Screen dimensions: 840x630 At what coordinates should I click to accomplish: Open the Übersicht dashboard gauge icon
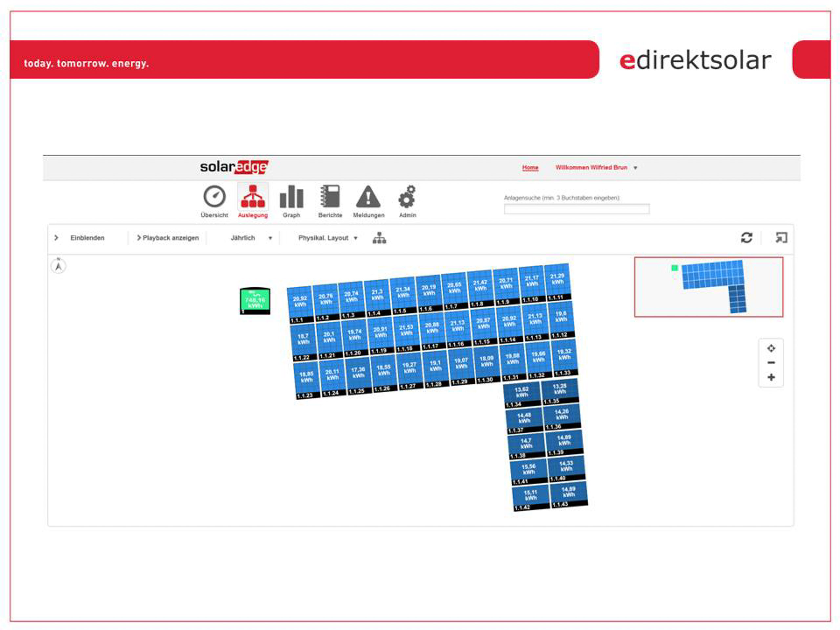pyautogui.click(x=214, y=196)
